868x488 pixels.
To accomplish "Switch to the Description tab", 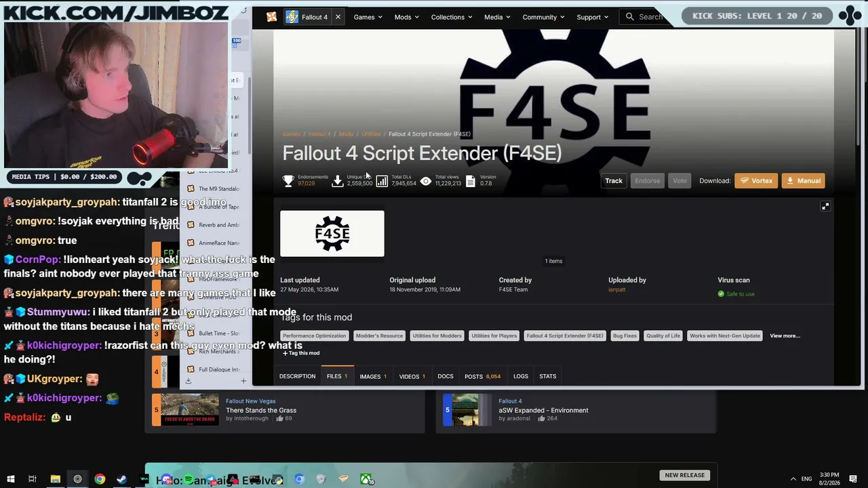I will 297,376.
